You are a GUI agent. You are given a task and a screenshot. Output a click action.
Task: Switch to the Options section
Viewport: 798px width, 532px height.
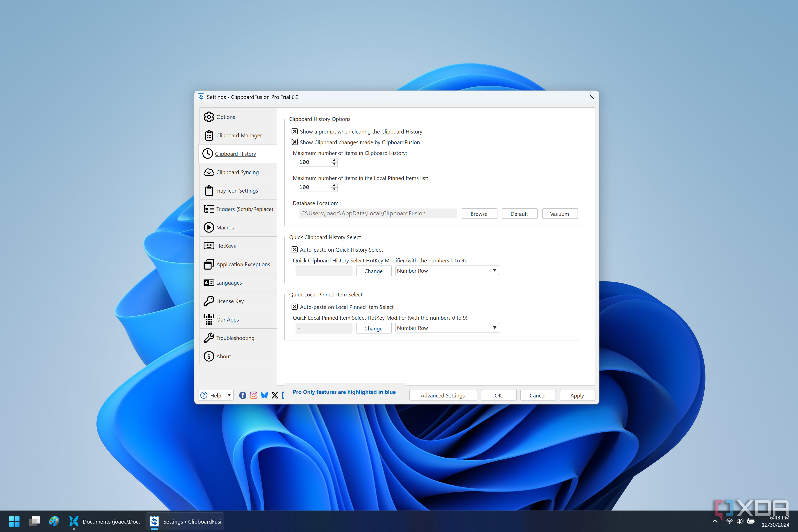[x=238, y=117]
